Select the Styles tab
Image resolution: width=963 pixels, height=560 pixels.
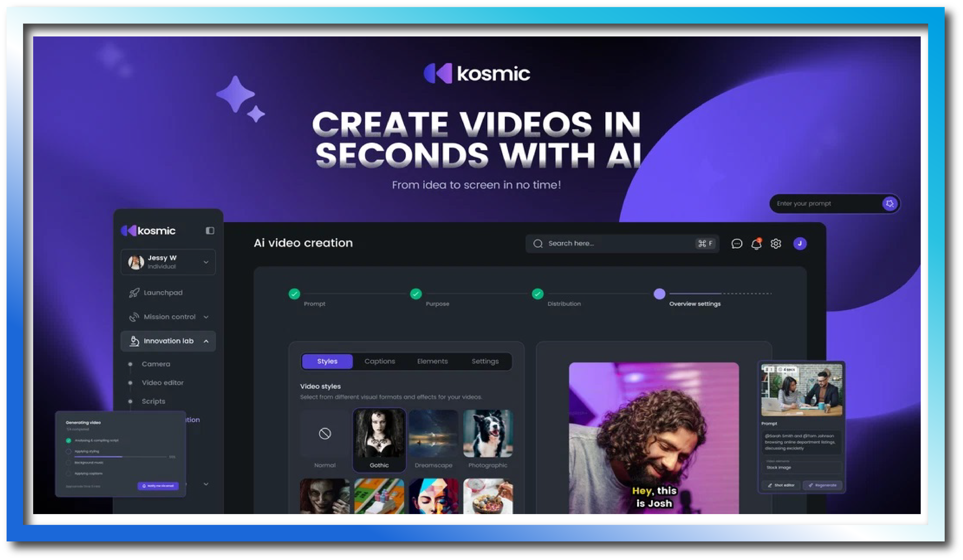tap(327, 361)
